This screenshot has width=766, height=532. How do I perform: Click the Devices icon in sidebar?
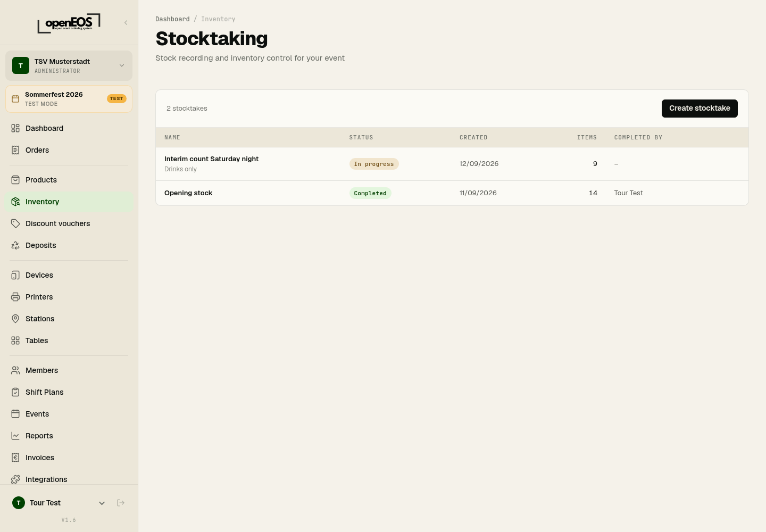click(x=15, y=275)
